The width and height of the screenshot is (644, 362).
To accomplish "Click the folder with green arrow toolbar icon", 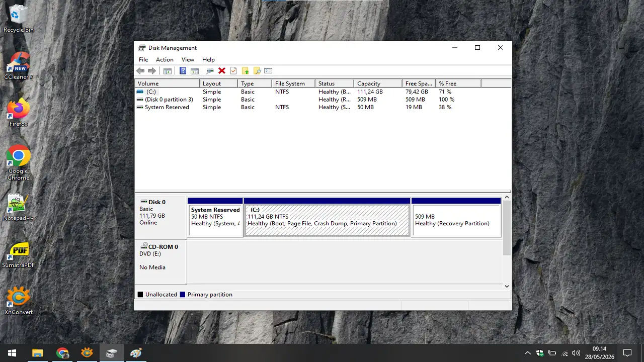I will coord(245,71).
